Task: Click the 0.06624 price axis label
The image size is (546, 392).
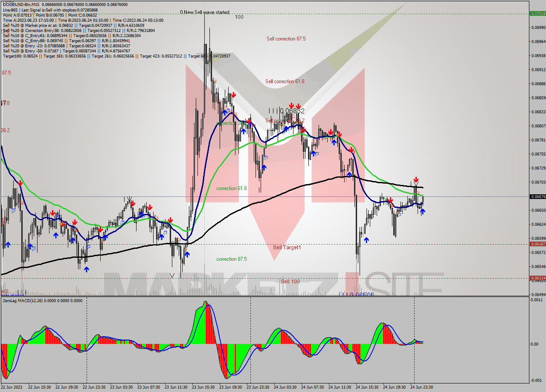Action: click(538, 225)
